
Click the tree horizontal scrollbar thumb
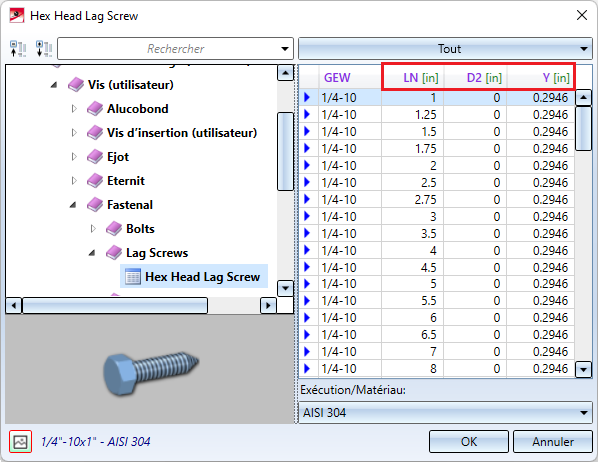pos(115,306)
